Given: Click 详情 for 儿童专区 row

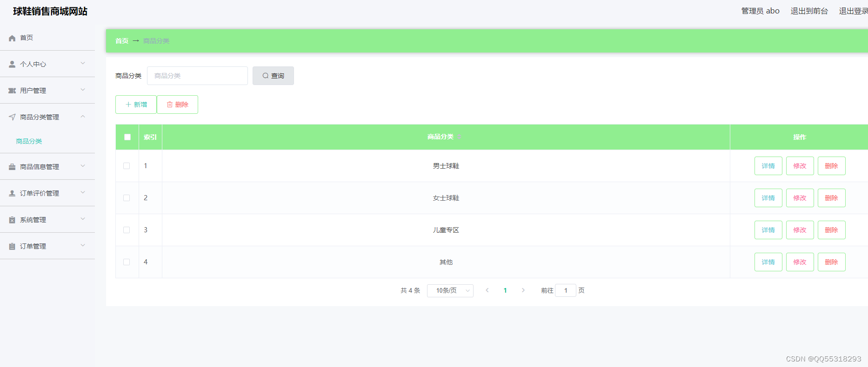Looking at the screenshot, I should pyautogui.click(x=768, y=230).
